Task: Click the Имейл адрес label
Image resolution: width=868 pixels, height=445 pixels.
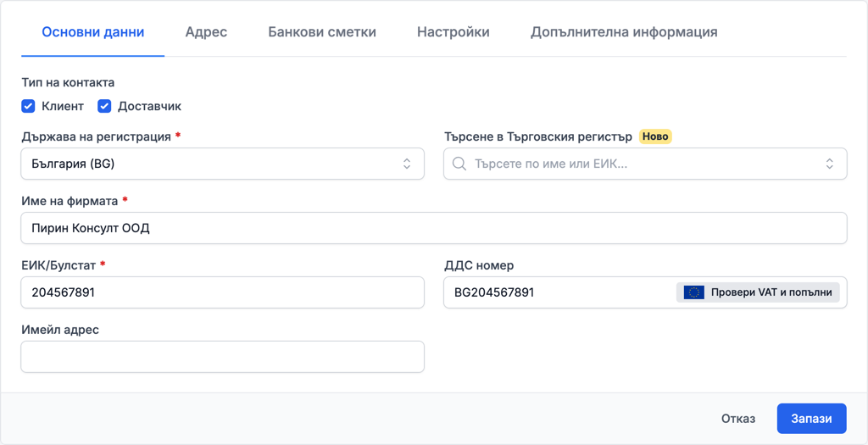Action: point(60,330)
